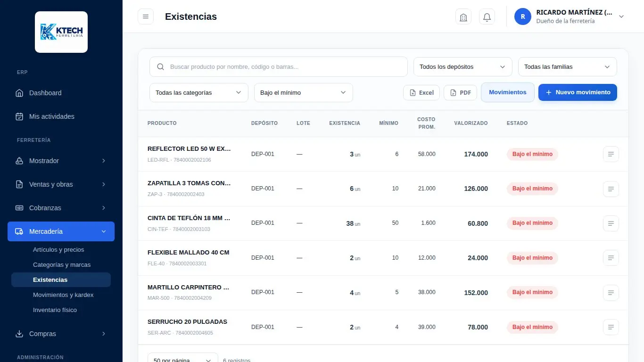Toggle sidebar with hamburger menu icon

[146, 16]
